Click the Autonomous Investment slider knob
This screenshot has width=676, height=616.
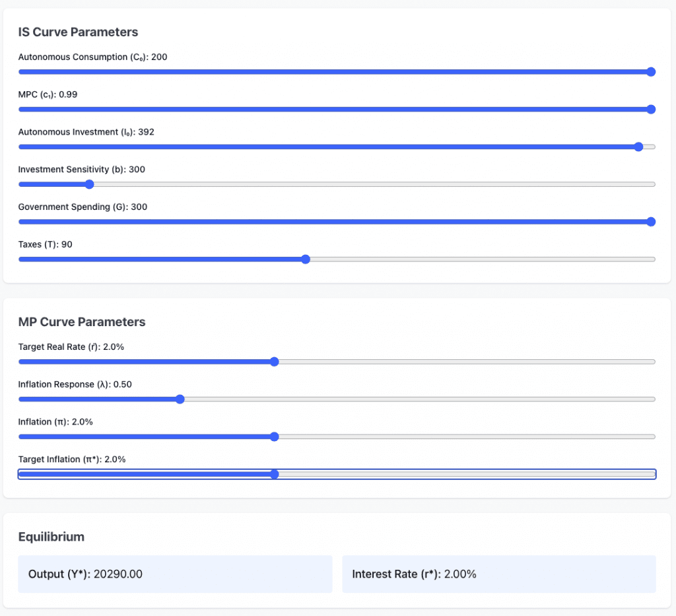[638, 147]
